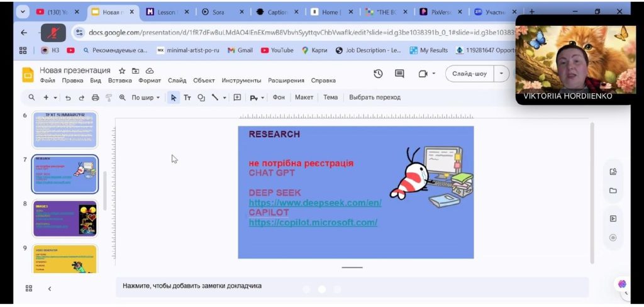Open the comments icon
Viewport: 644px width, 307px height.
[399, 74]
